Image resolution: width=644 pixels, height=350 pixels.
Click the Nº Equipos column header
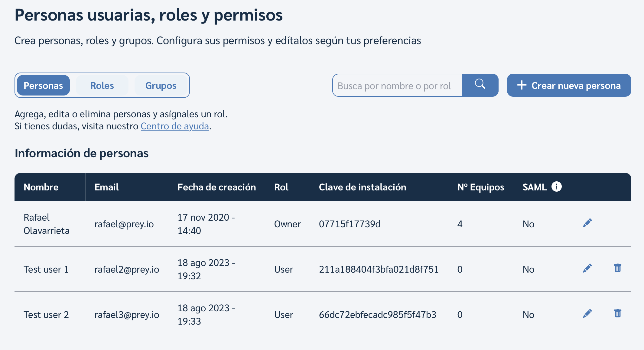pyautogui.click(x=481, y=187)
